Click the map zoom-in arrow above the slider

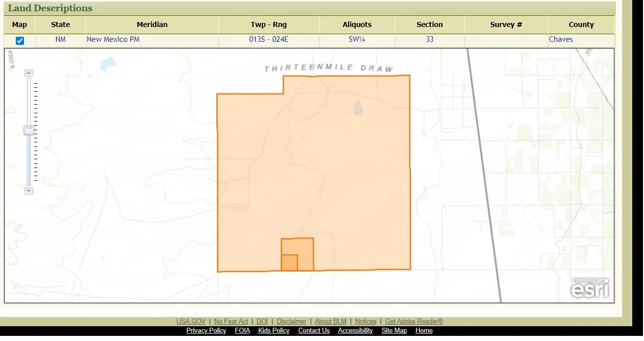[x=29, y=73]
